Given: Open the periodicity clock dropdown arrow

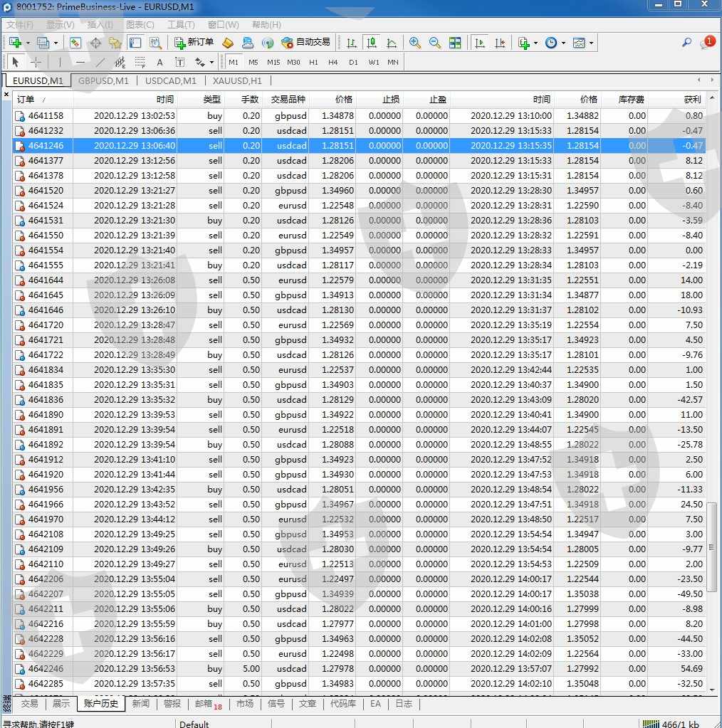Looking at the screenshot, I should (563, 43).
